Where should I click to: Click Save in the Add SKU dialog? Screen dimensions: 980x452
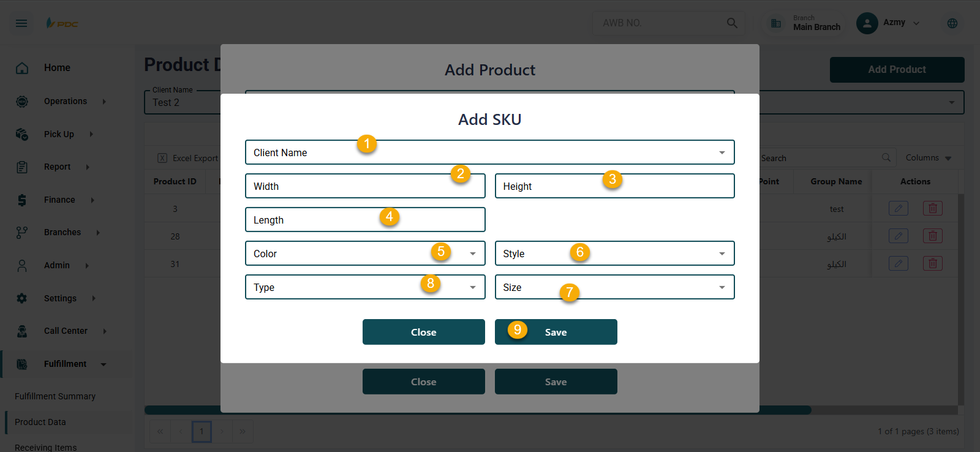(x=556, y=332)
